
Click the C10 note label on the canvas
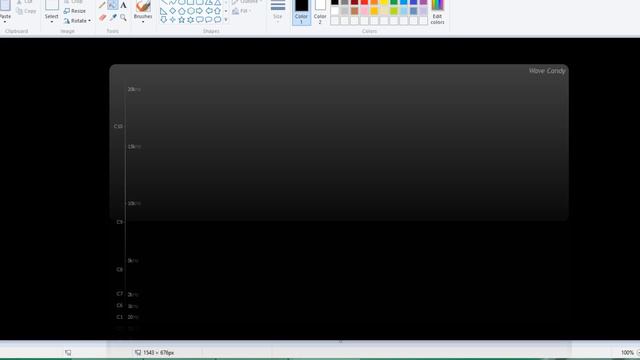pos(118,127)
